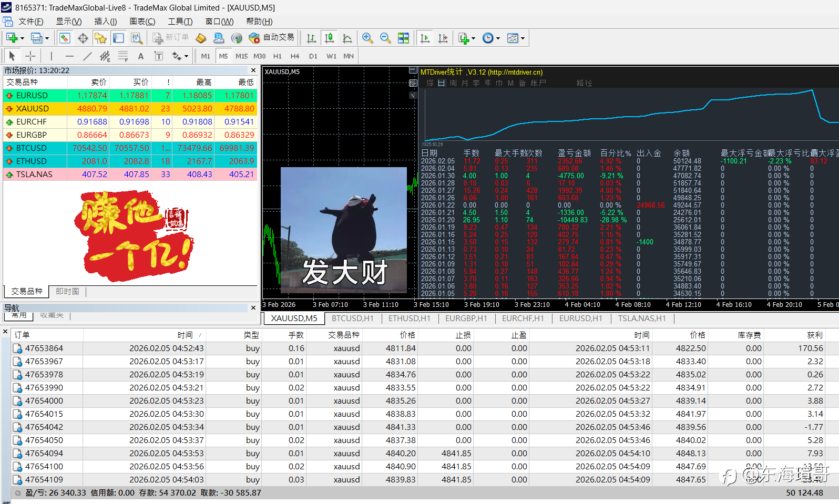Open the Navigator folder-star icon
839x504 pixels.
point(100,38)
